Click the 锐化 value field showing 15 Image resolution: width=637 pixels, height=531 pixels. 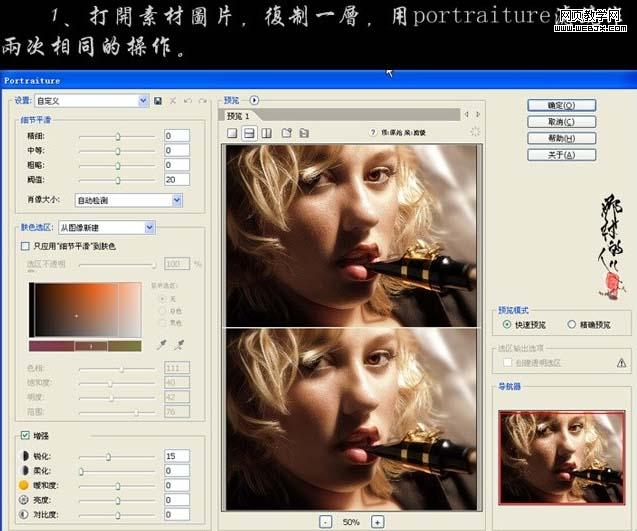click(x=177, y=456)
